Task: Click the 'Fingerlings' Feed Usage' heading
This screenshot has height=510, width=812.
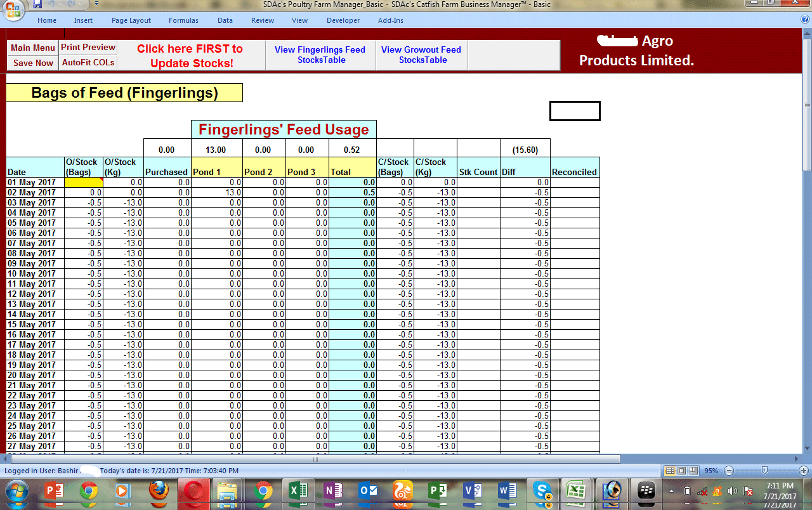Action: click(x=284, y=129)
